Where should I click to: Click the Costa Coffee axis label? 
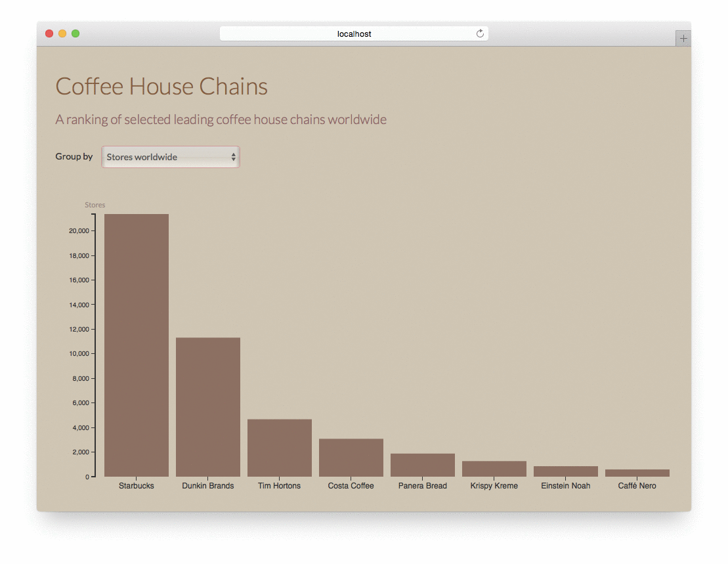pyautogui.click(x=351, y=486)
